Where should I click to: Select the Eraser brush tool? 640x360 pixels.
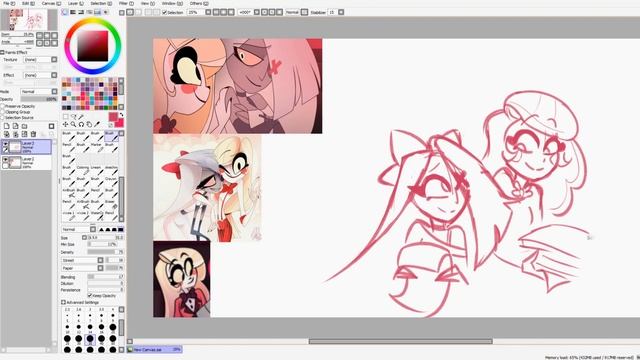pyautogui.click(x=111, y=204)
